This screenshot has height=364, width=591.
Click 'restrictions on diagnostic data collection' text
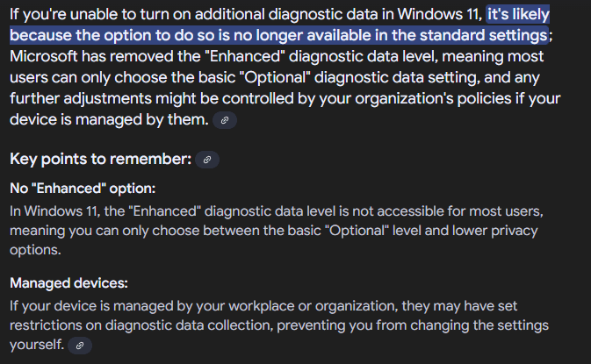[x=141, y=325]
